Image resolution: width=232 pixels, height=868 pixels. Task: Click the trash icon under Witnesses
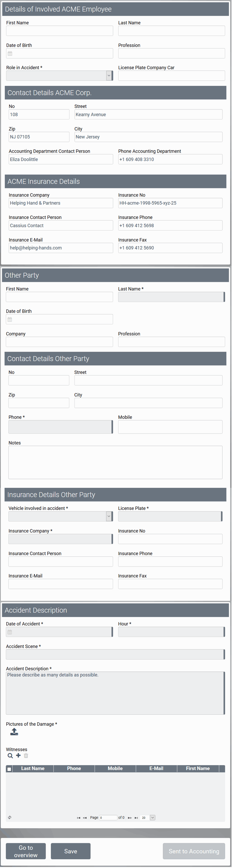pyautogui.click(x=26, y=756)
